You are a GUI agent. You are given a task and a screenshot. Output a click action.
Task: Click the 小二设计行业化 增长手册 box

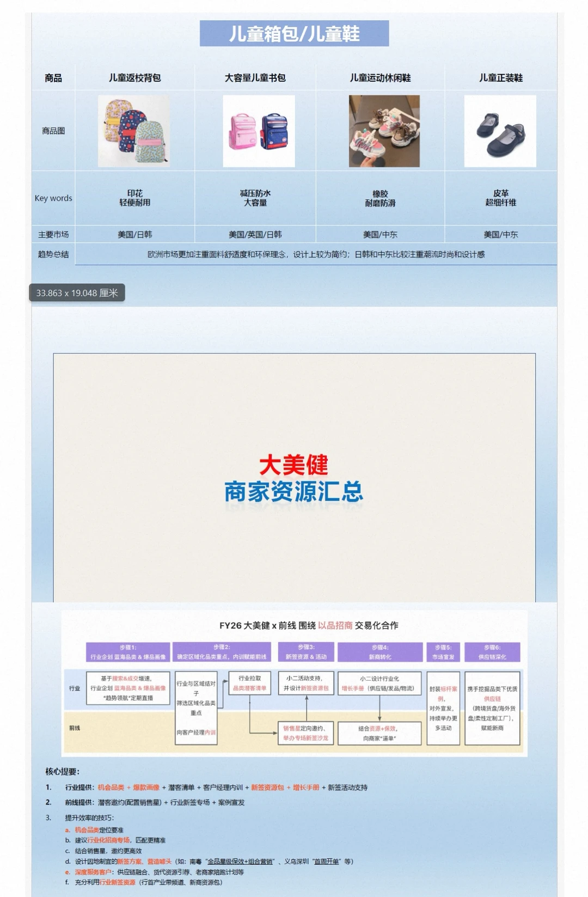coord(380,684)
